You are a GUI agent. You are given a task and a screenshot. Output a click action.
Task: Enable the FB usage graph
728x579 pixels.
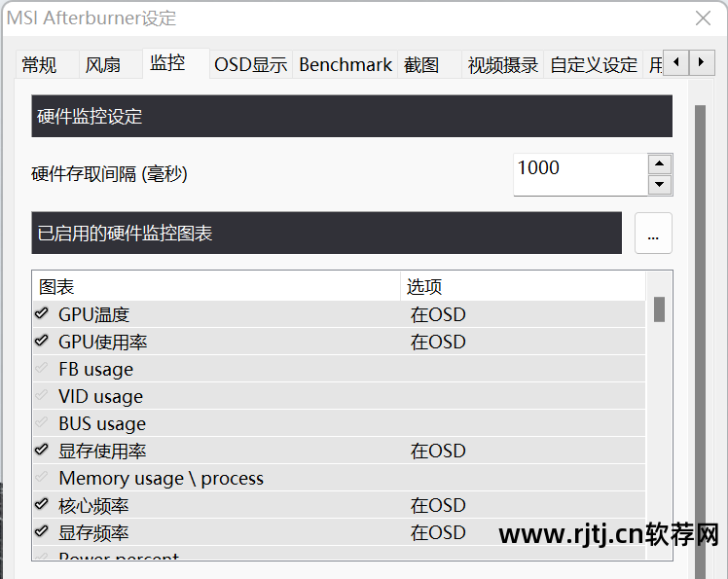point(42,369)
